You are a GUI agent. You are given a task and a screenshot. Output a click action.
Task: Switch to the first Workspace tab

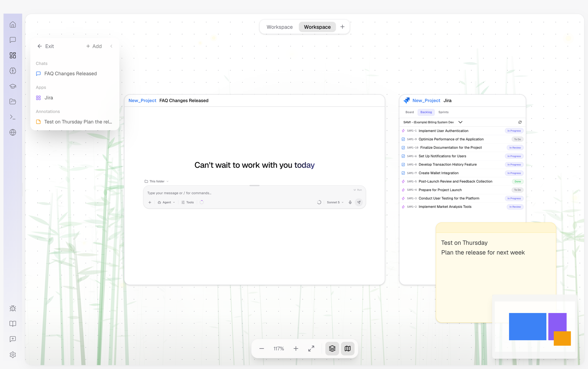280,27
